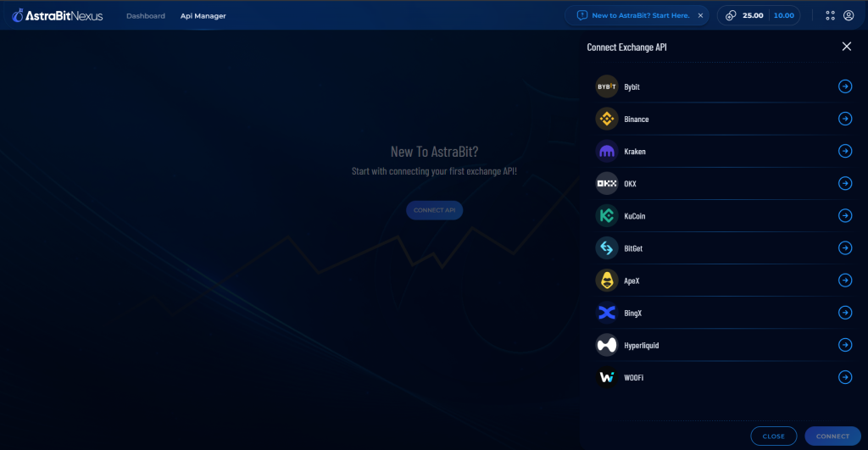Open BitGet using its arrow icon
Viewport: 868px width, 450px height.
[845, 248]
